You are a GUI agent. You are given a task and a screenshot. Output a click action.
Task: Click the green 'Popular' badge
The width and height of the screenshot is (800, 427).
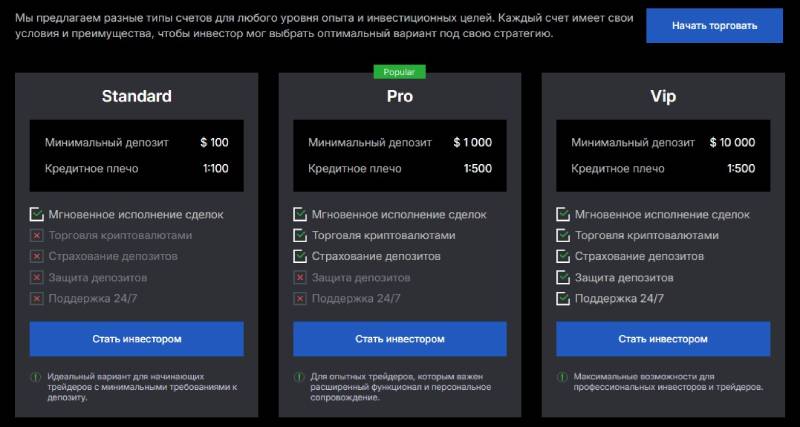400,72
